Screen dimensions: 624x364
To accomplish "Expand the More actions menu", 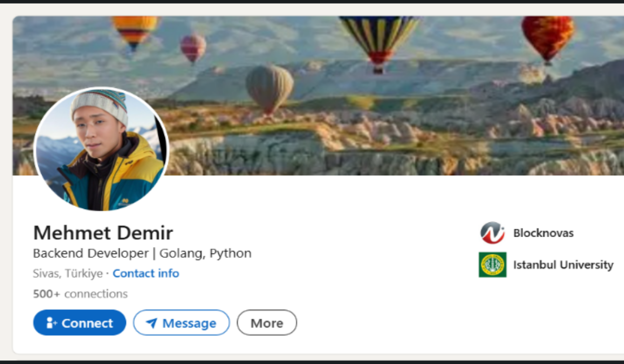I will tap(267, 323).
